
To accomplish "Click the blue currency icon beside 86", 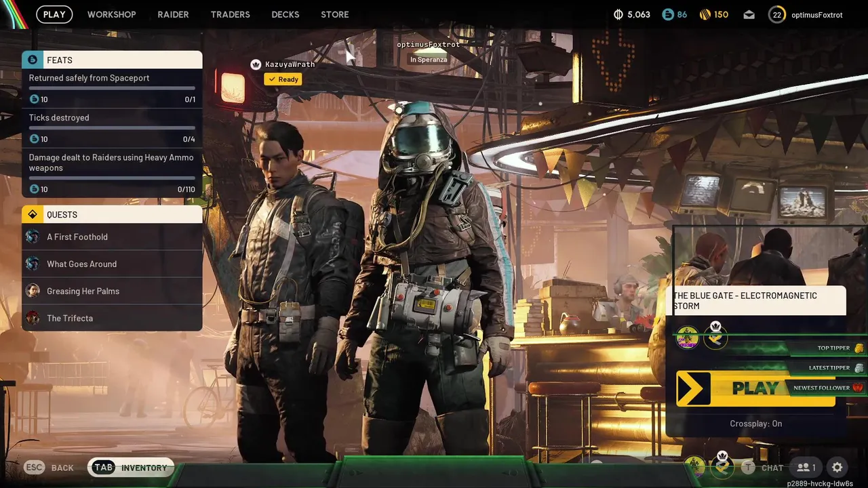I will point(668,14).
